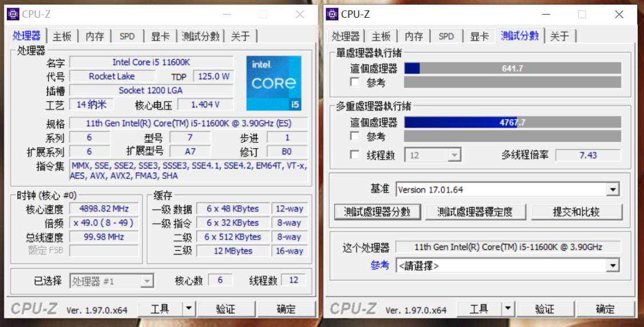The height and width of the screenshot is (327, 644).
Task: Click the 提交和比较 button
Action: 576,212
